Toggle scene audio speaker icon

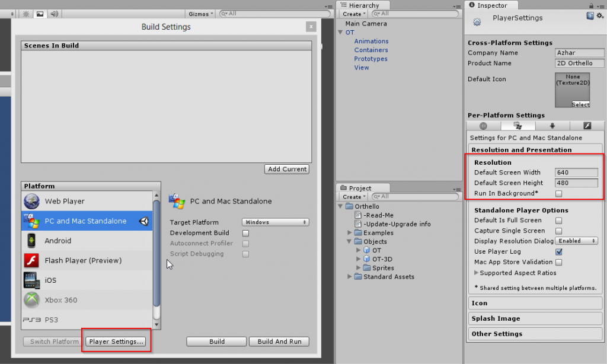[x=55, y=14]
